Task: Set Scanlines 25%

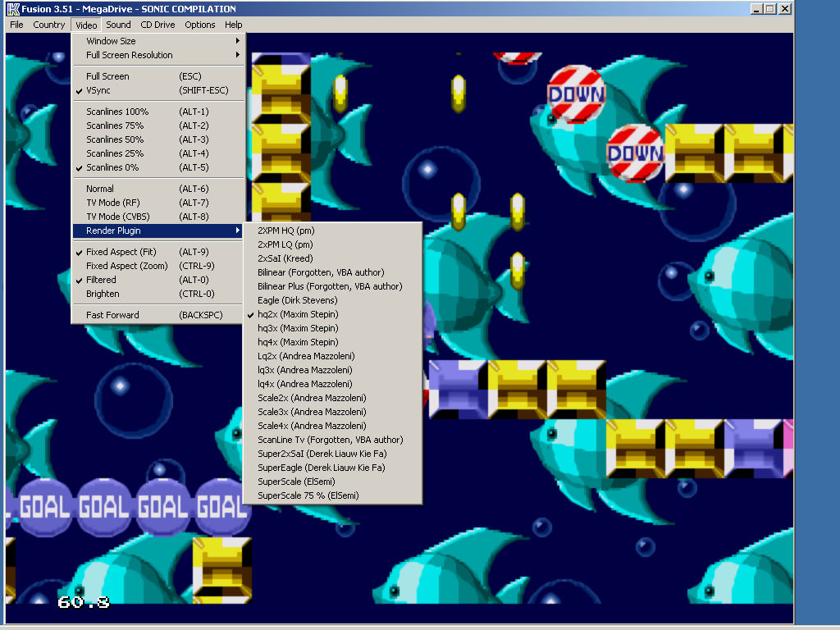Action: [x=158, y=153]
